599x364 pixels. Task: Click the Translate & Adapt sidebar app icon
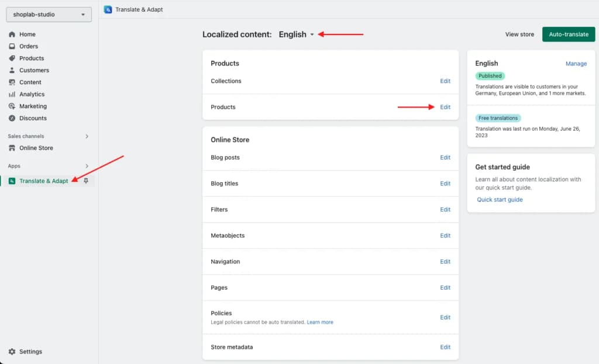(x=12, y=181)
